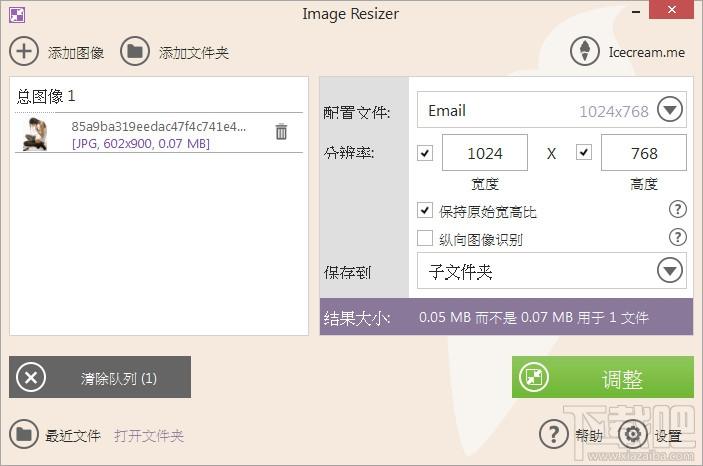Viewport: 703px width, 466px height.
Task: Click the width input field showing 1024
Action: (x=485, y=153)
